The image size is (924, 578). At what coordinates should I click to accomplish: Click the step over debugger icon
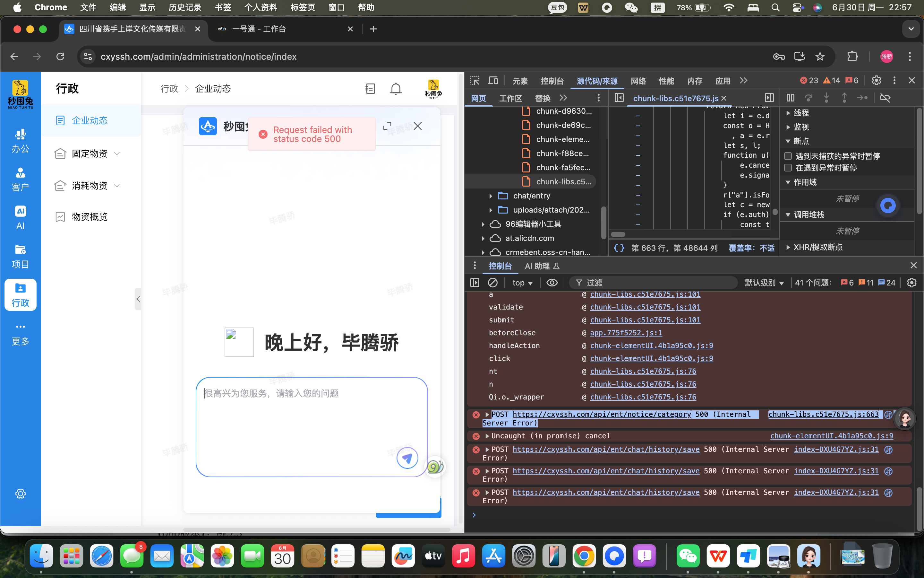click(808, 98)
